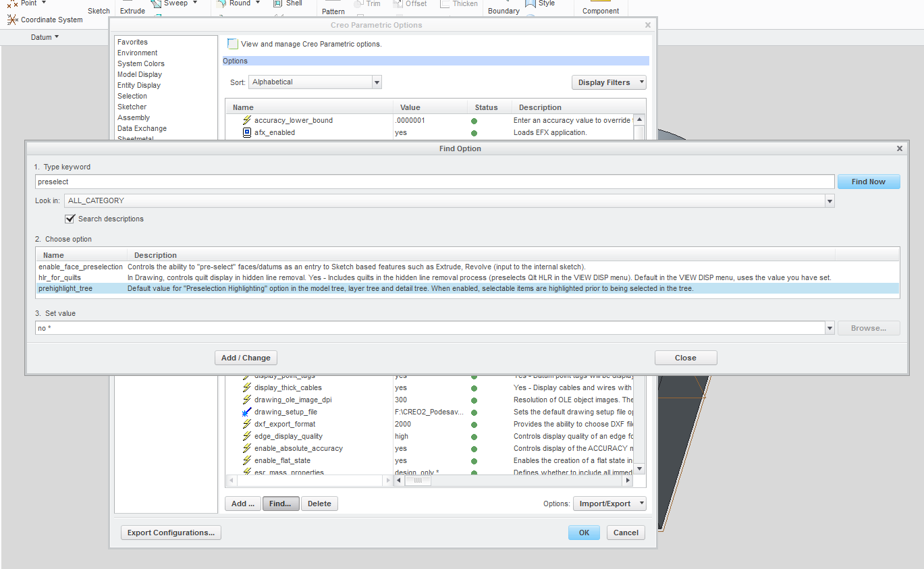Select Selection category in options list

132,96
